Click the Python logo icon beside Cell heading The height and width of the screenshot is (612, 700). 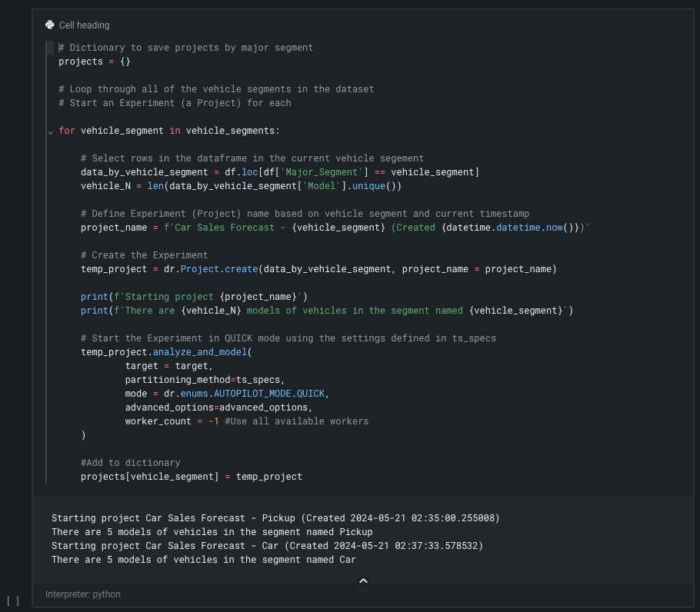click(x=50, y=25)
